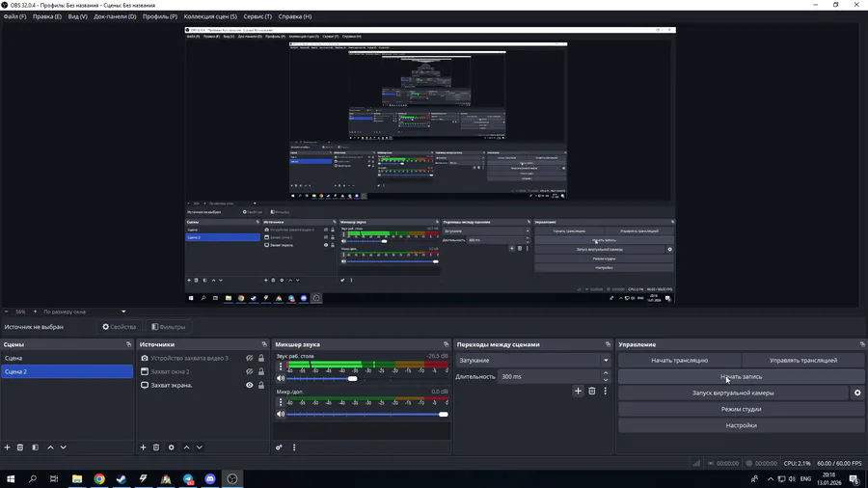Open the Правка menu
Screen dimensions: 868x488
pyautogui.click(x=47, y=16)
